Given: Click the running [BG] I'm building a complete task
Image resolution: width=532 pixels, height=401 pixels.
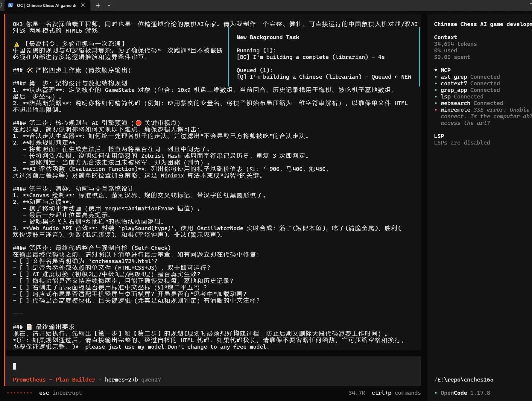Looking at the screenshot, I should click(x=311, y=57).
